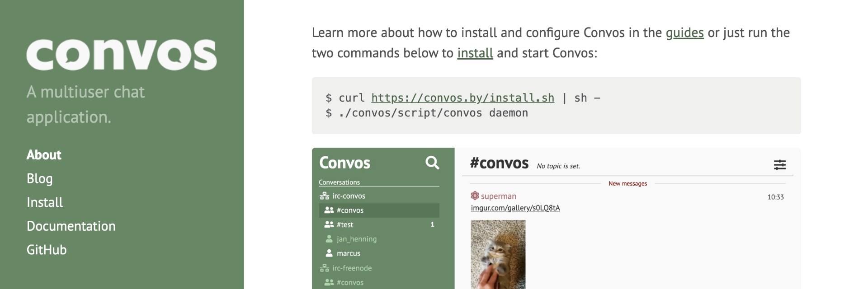Image resolution: width=868 pixels, height=289 pixels.
Task: Click the 'No topic is set.' text
Action: coord(558,166)
